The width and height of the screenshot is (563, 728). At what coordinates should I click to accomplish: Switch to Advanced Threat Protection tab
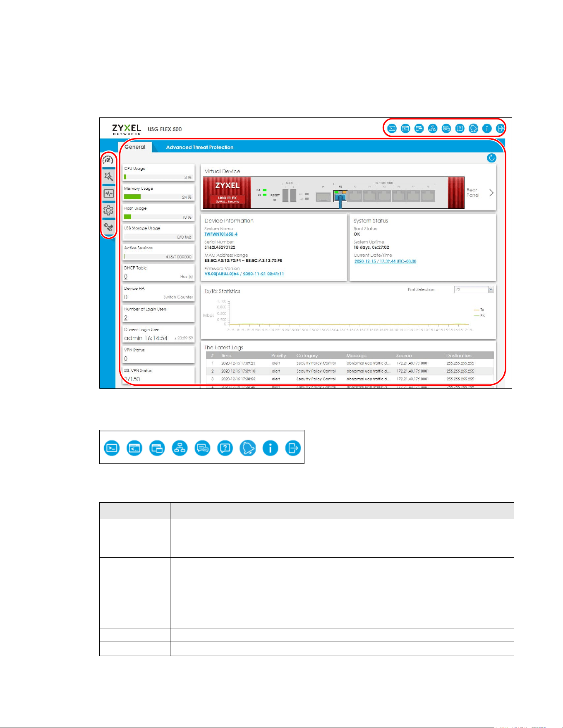199,147
